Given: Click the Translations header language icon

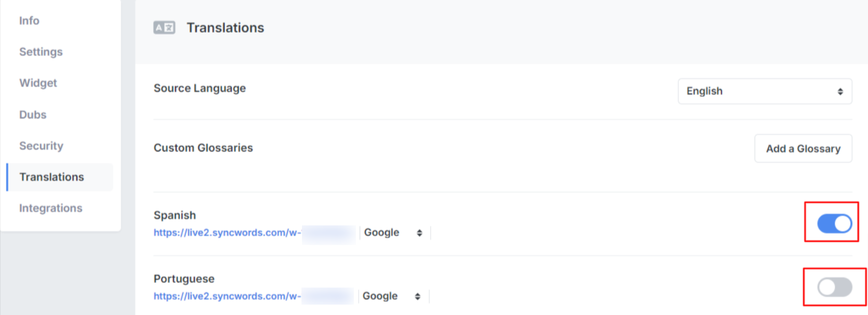Looking at the screenshot, I should (x=164, y=27).
